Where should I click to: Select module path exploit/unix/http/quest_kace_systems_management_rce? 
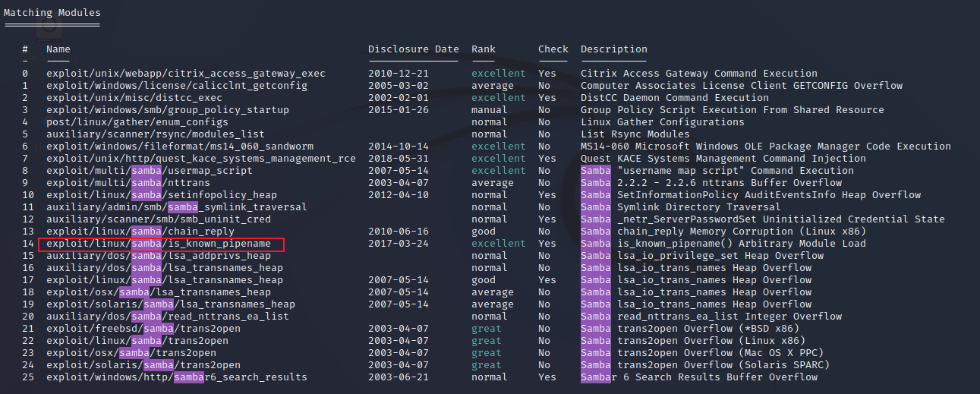(x=201, y=159)
